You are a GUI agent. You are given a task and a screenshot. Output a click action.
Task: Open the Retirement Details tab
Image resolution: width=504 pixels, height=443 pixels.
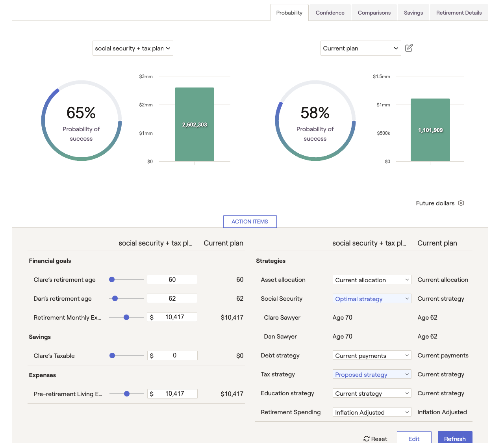point(459,13)
